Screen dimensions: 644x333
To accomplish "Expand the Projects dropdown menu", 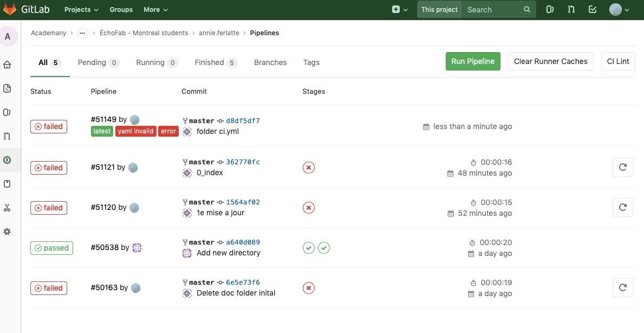I will [x=81, y=10].
